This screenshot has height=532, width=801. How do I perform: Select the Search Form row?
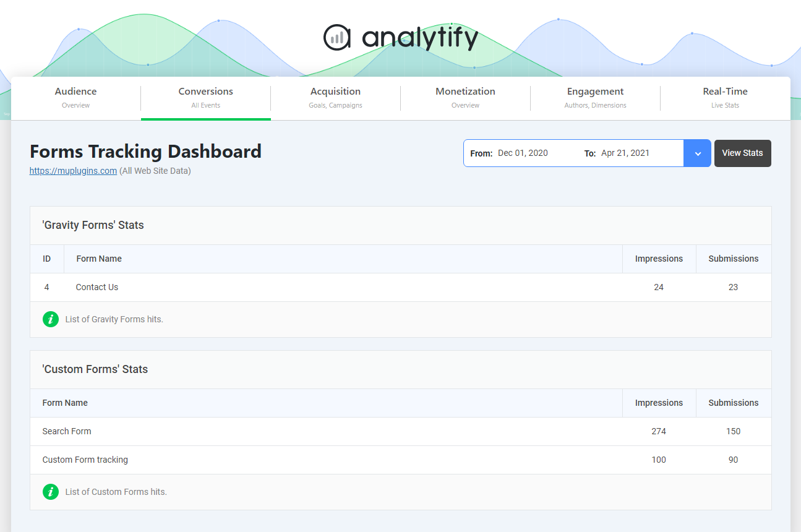point(67,431)
